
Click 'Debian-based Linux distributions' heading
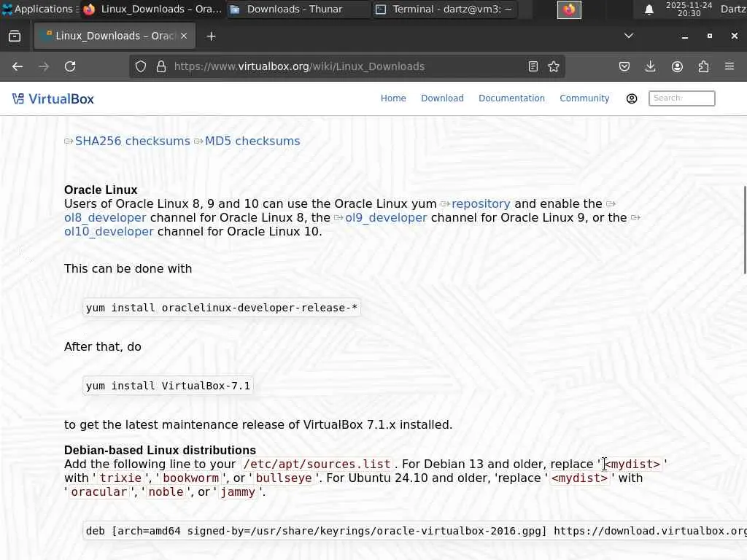(x=160, y=451)
